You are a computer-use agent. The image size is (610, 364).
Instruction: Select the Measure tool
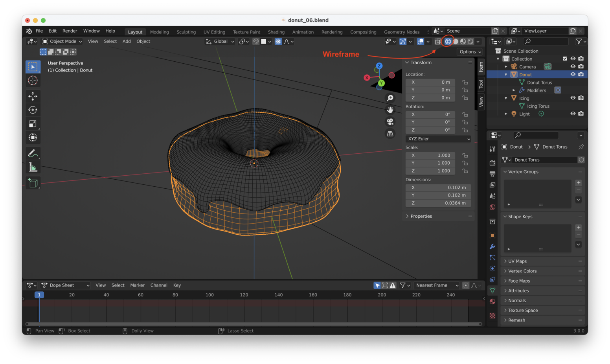33,167
